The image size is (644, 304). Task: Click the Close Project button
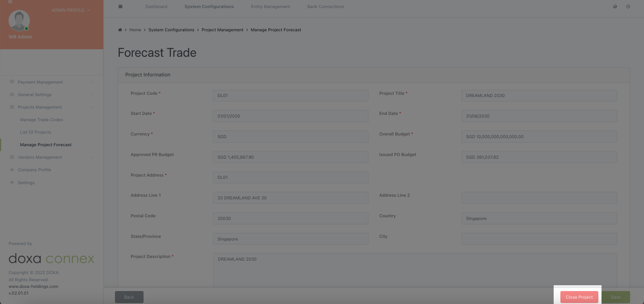tap(579, 297)
